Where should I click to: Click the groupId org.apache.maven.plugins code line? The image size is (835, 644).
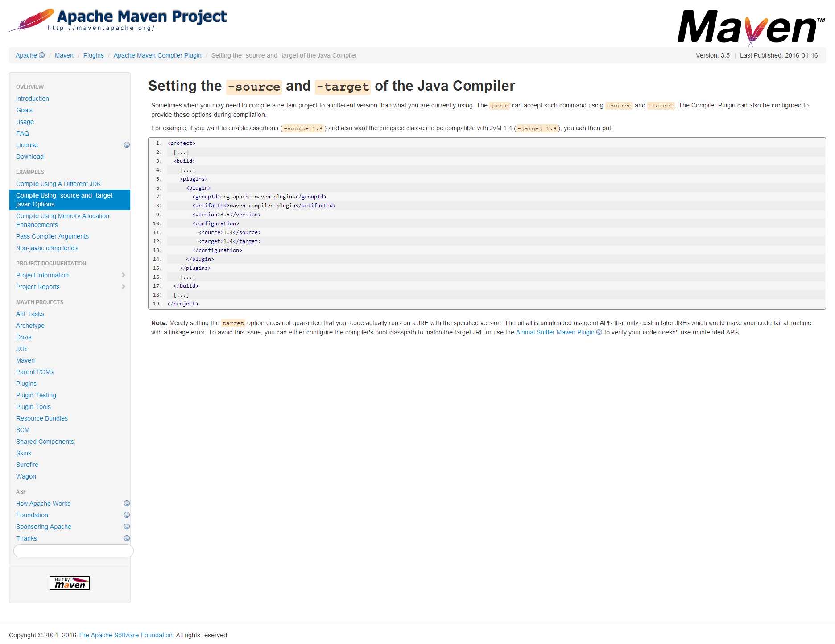(259, 197)
